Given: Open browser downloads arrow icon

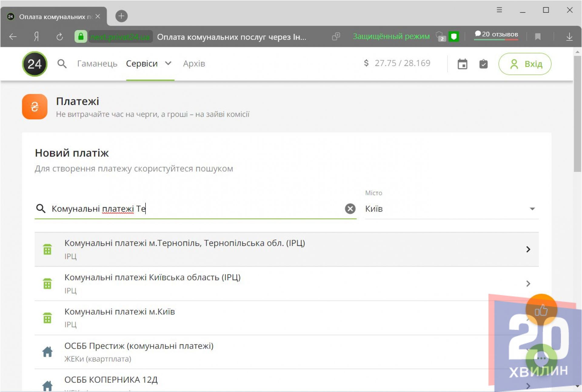Looking at the screenshot, I should tap(569, 37).
